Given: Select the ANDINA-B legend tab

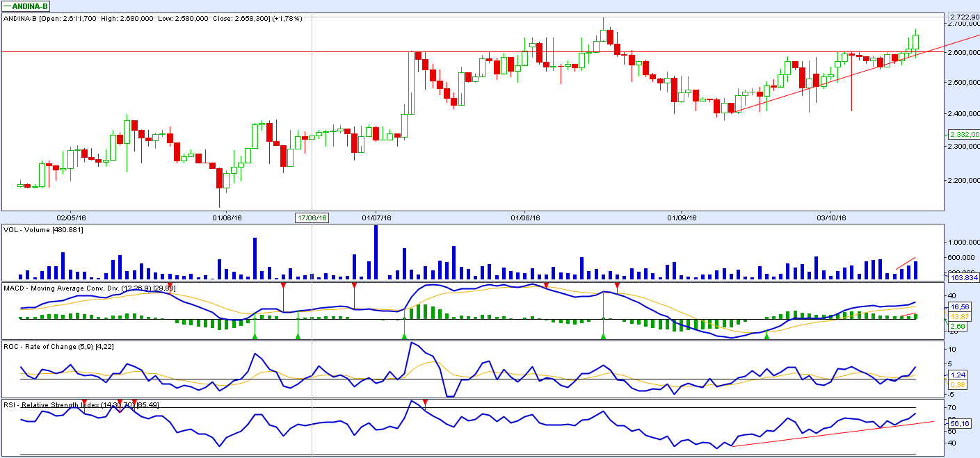Looking at the screenshot, I should [x=26, y=6].
